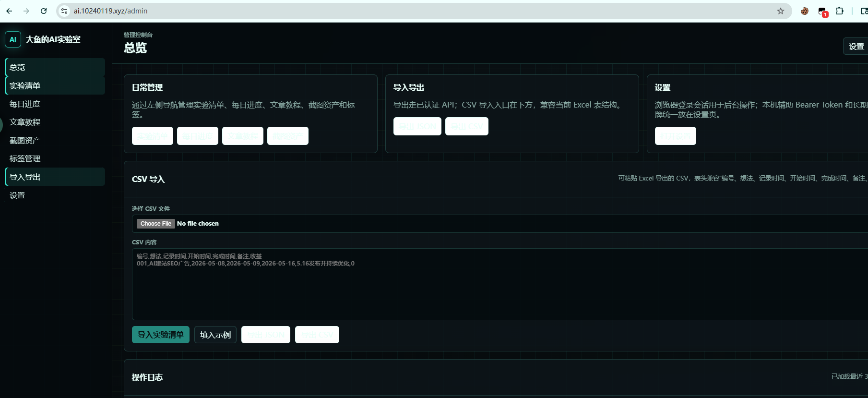Click the CSV 内容 label
The width and height of the screenshot is (868, 398).
144,242
